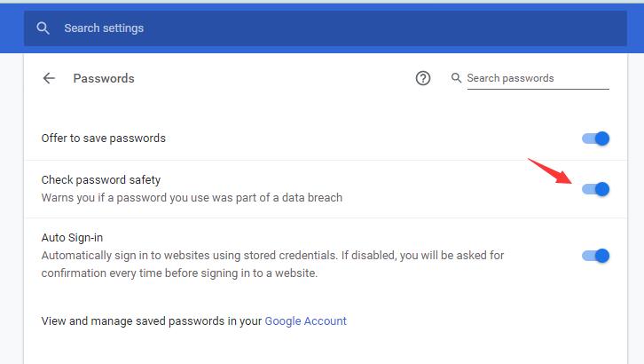Go back using the left arrow beside Passwords
This screenshot has width=644, height=364.
tap(49, 78)
